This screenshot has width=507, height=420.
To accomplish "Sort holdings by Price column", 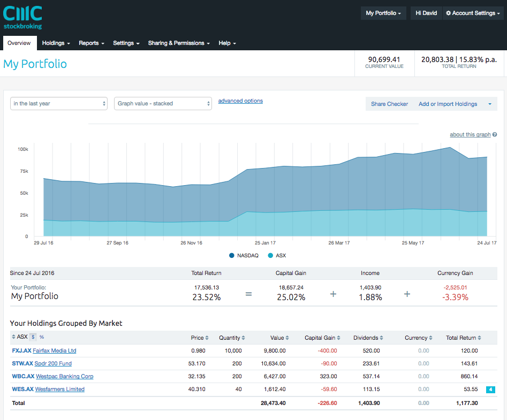I will [207, 338].
